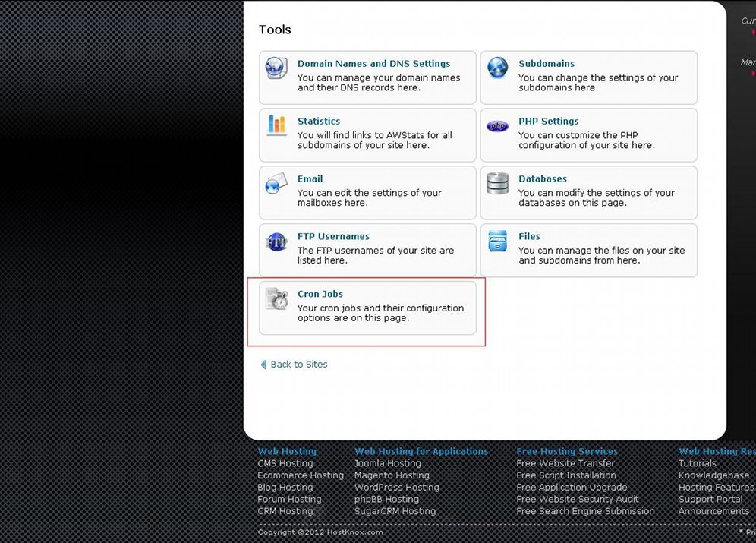Click 'You can modify the settings of your databases' text

pyautogui.click(x=597, y=197)
